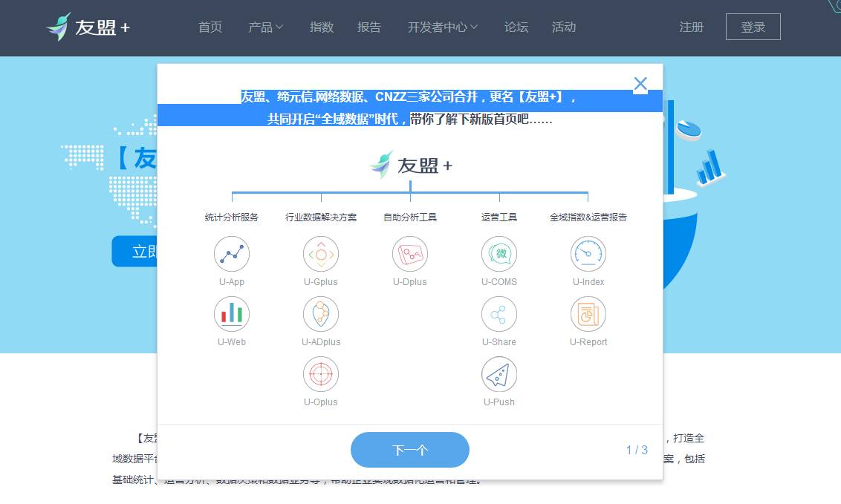The height and width of the screenshot is (504, 841).
Task: Click the 行业数据解决方案 category heading
Action: coord(321,217)
